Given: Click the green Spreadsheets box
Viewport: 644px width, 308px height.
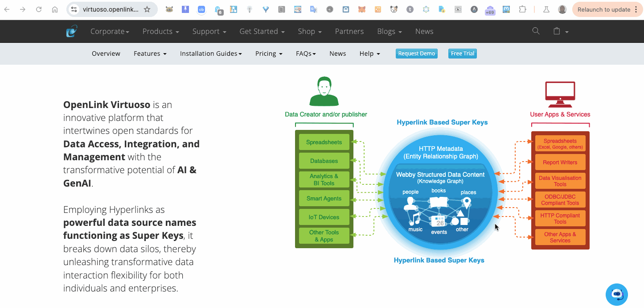Looking at the screenshot, I should pos(324,142).
